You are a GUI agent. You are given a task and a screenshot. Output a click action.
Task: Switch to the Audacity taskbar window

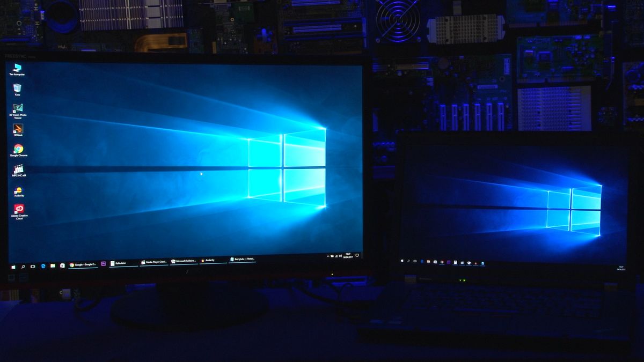(213, 260)
